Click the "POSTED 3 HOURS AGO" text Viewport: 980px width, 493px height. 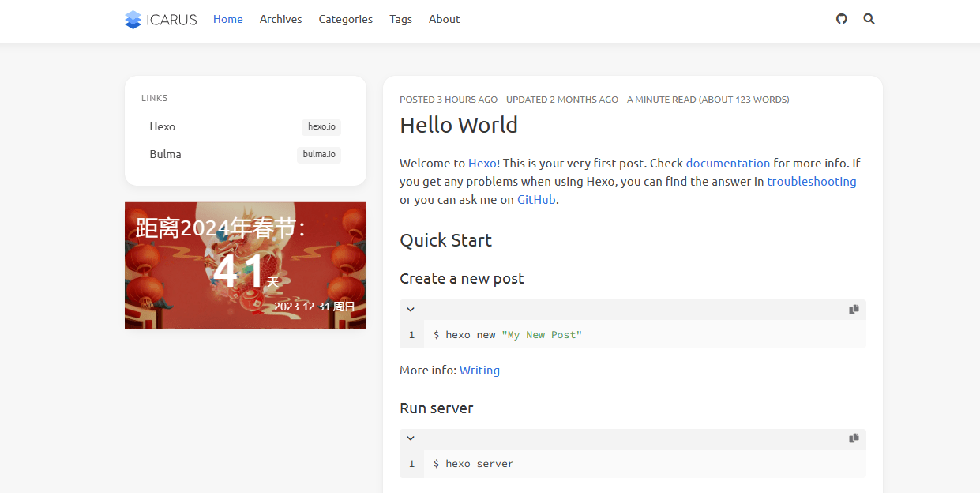pyautogui.click(x=449, y=100)
